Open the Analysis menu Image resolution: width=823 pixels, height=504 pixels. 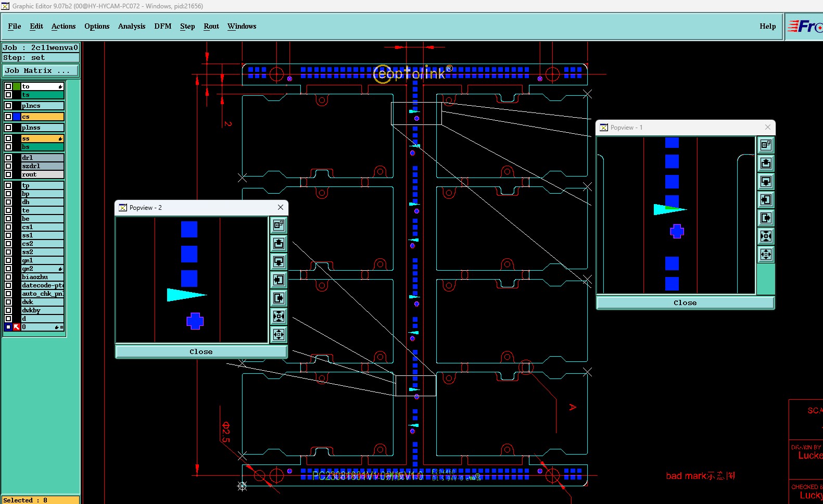tap(132, 26)
